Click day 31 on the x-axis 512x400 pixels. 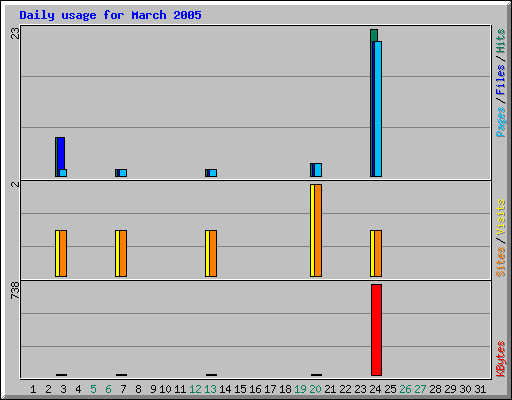tap(480, 389)
